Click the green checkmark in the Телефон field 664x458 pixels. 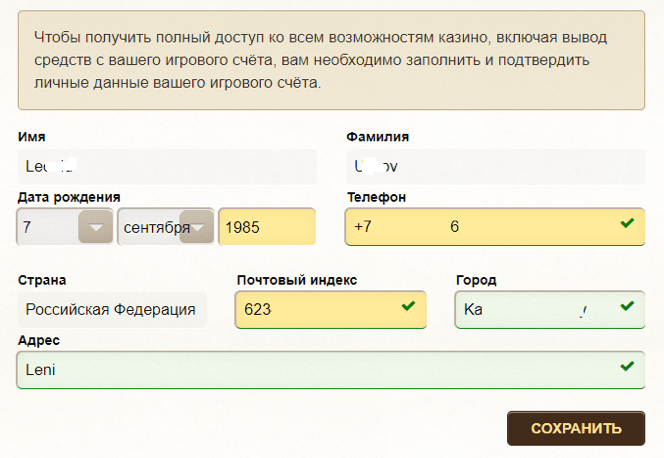[x=627, y=224]
